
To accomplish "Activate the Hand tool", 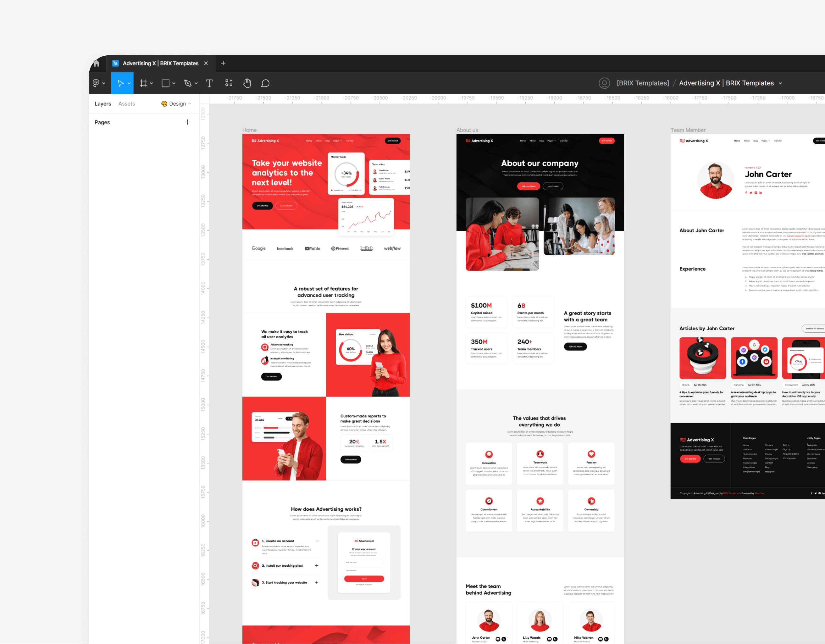I will coord(247,83).
